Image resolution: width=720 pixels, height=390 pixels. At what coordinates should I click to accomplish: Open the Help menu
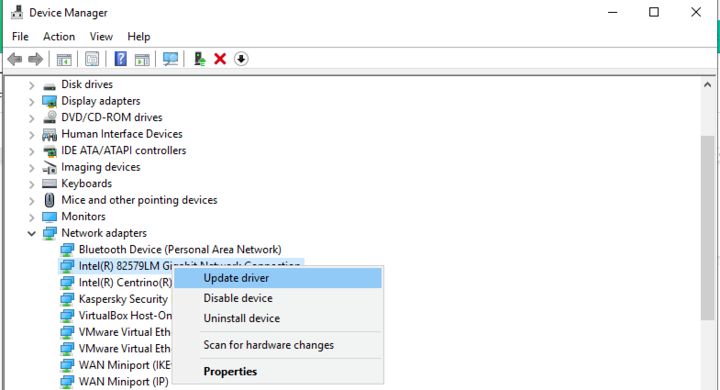pos(139,36)
